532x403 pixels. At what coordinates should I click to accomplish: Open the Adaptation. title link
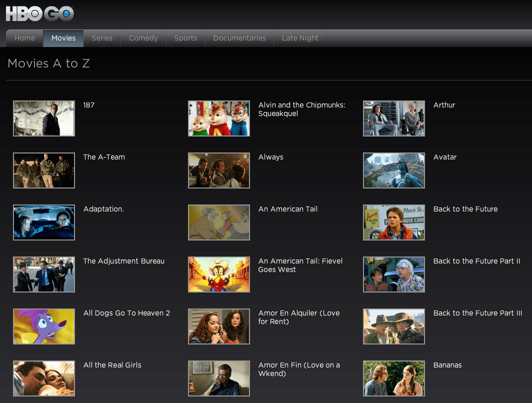click(x=103, y=209)
